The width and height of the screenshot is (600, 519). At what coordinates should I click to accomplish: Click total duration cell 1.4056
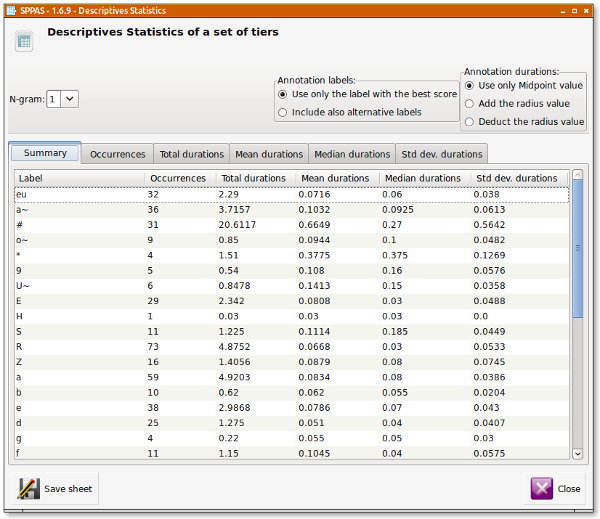click(235, 362)
